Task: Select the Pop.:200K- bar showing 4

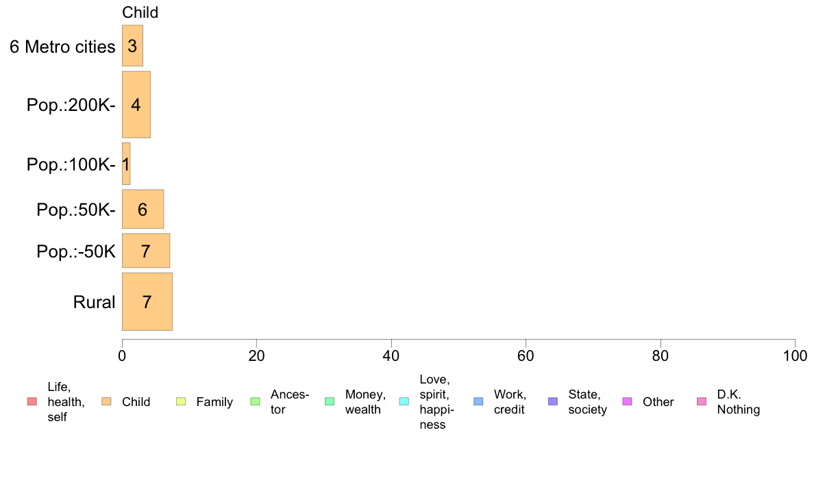Action: click(x=136, y=104)
